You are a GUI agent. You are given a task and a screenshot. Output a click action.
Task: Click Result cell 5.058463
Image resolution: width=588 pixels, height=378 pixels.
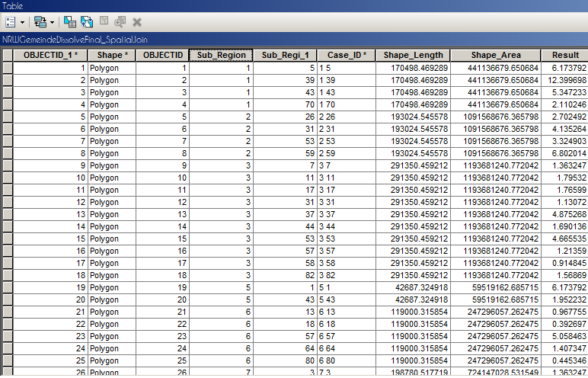pos(564,336)
